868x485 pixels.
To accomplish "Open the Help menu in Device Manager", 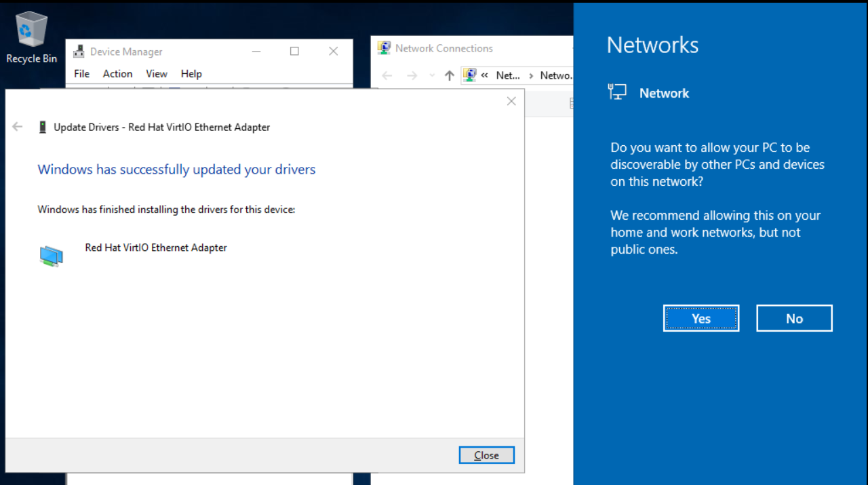I will tap(191, 74).
